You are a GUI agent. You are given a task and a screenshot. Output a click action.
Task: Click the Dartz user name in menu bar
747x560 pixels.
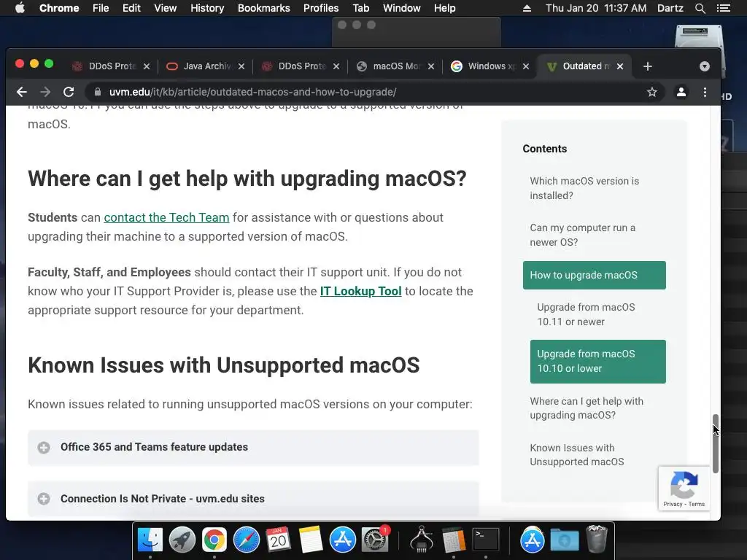[670, 8]
